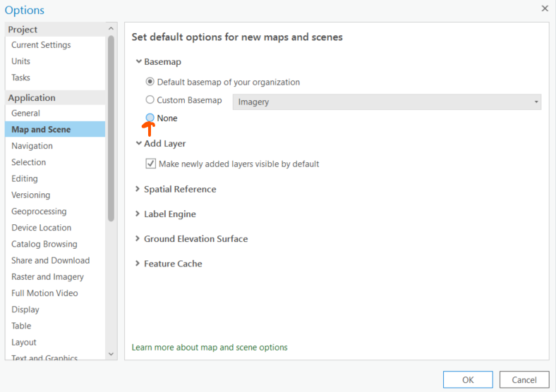Select None for basemap
This screenshot has height=392, width=556.
[150, 118]
